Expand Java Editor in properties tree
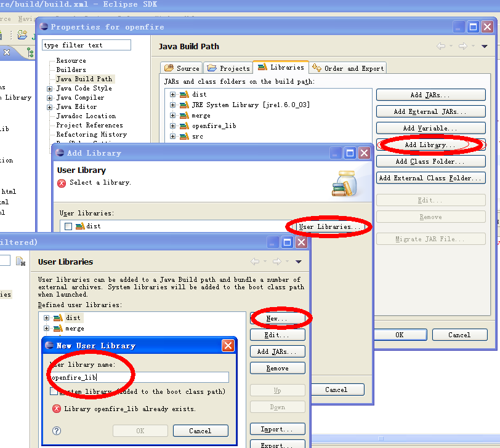 click(x=49, y=107)
